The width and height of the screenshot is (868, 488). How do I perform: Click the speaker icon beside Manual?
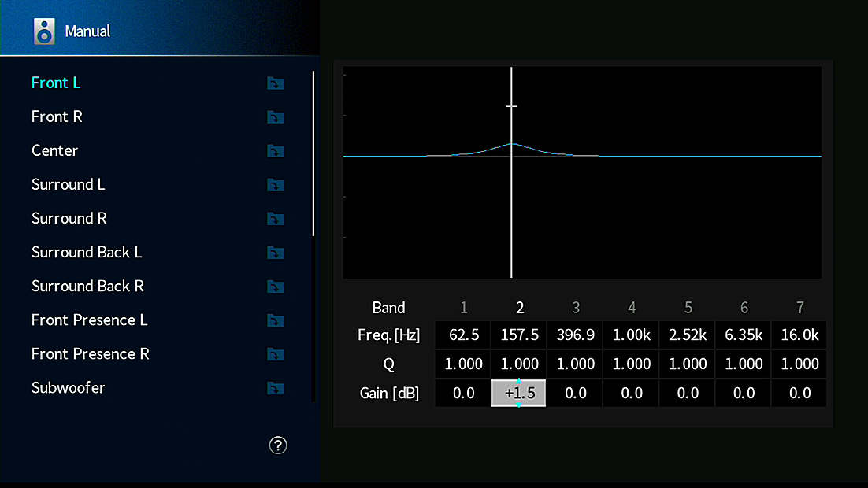pyautogui.click(x=44, y=31)
